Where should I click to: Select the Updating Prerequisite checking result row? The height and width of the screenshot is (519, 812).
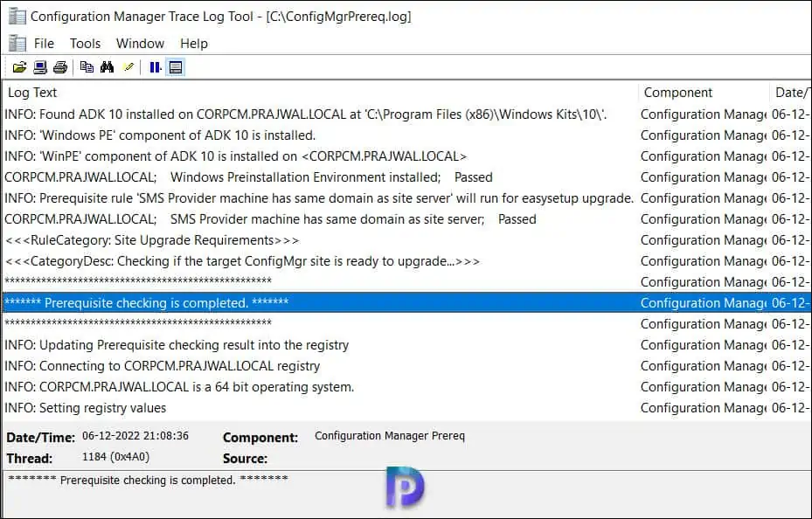click(x=406, y=345)
